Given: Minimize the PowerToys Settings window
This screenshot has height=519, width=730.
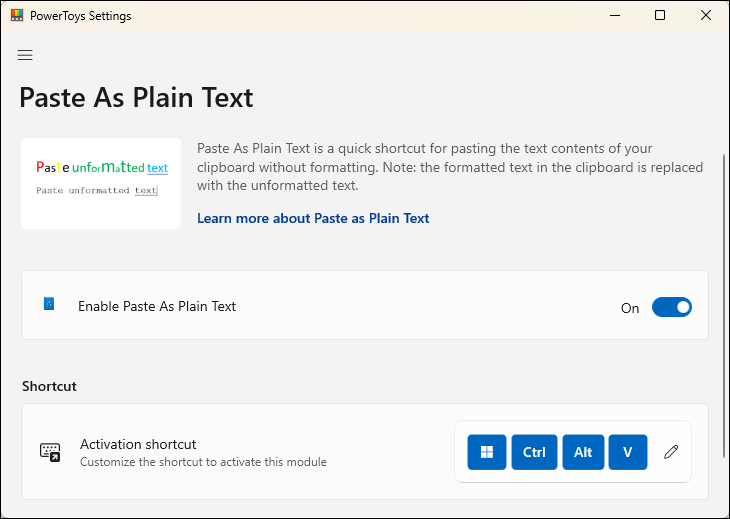Looking at the screenshot, I should (x=615, y=15).
